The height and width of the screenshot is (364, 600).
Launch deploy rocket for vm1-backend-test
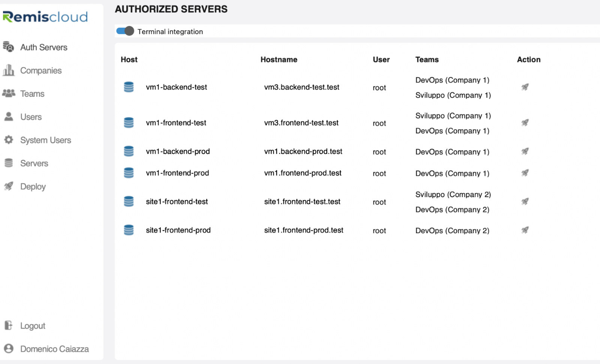point(525,87)
